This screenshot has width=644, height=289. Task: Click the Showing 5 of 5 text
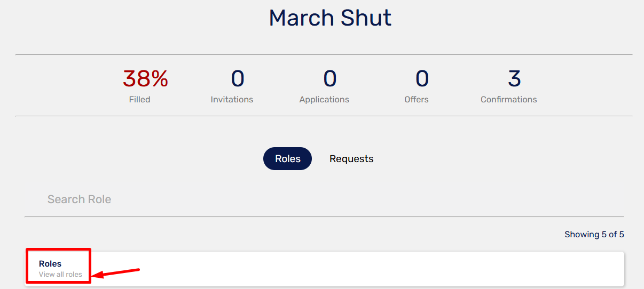[x=594, y=234]
